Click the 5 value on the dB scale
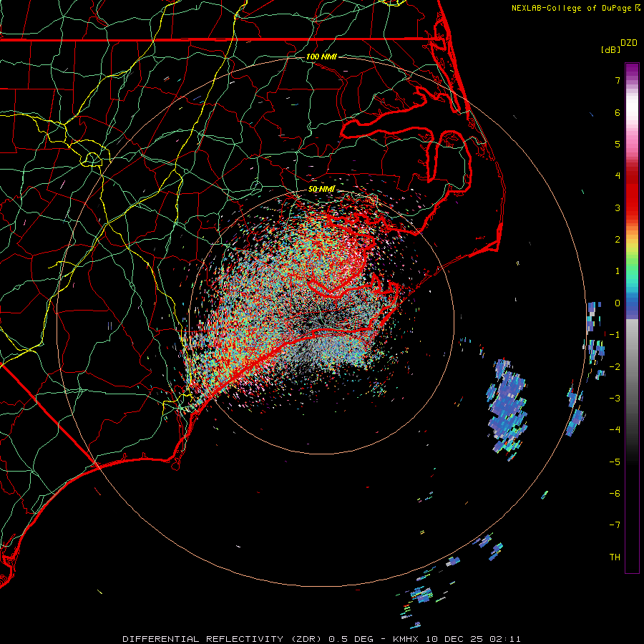This screenshot has height=644, width=644. click(618, 144)
